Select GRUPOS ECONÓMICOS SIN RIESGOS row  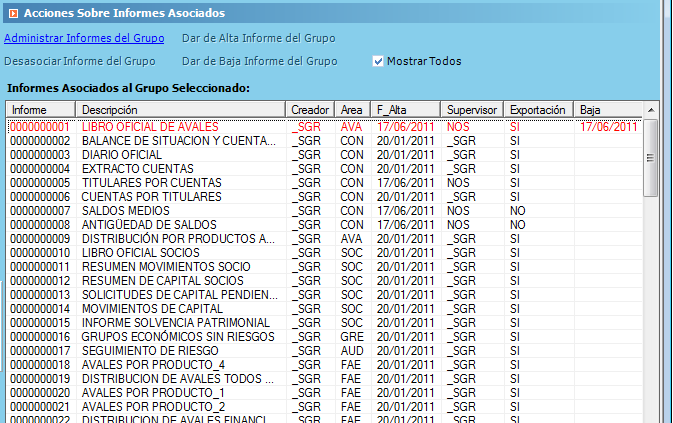pyautogui.click(x=324, y=337)
